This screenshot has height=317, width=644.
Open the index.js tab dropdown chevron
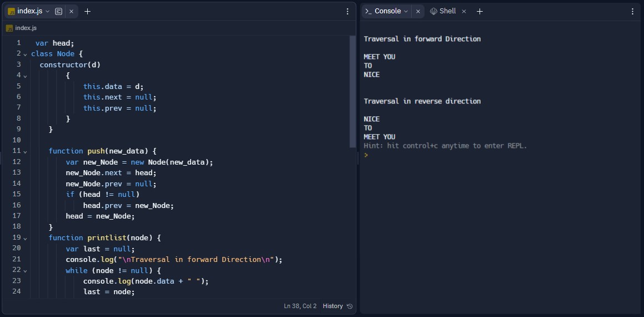48,12
